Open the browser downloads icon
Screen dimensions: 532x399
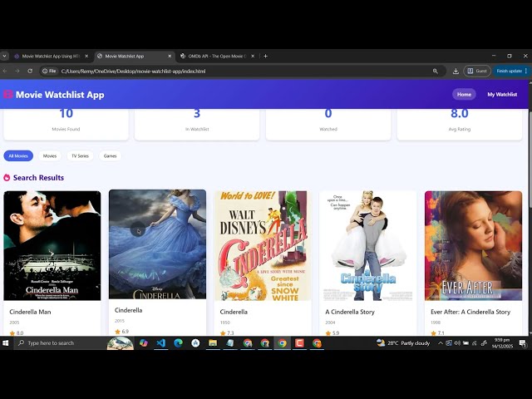point(456,71)
